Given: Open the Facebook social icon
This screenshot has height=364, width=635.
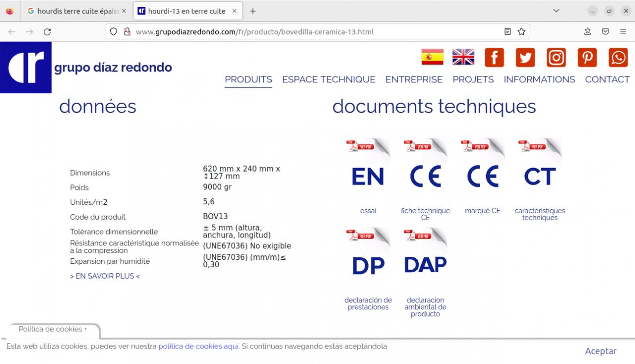Looking at the screenshot, I should pos(494,58).
